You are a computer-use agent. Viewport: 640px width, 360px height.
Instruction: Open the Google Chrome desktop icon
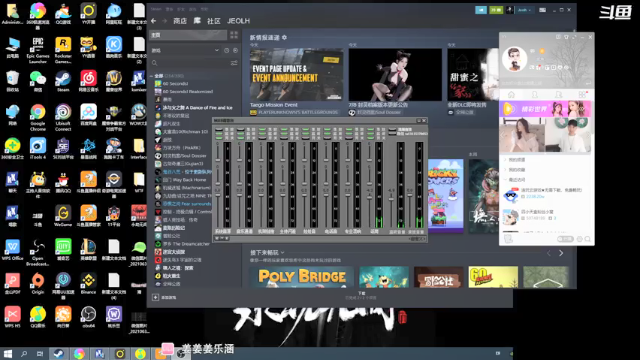(x=38, y=117)
